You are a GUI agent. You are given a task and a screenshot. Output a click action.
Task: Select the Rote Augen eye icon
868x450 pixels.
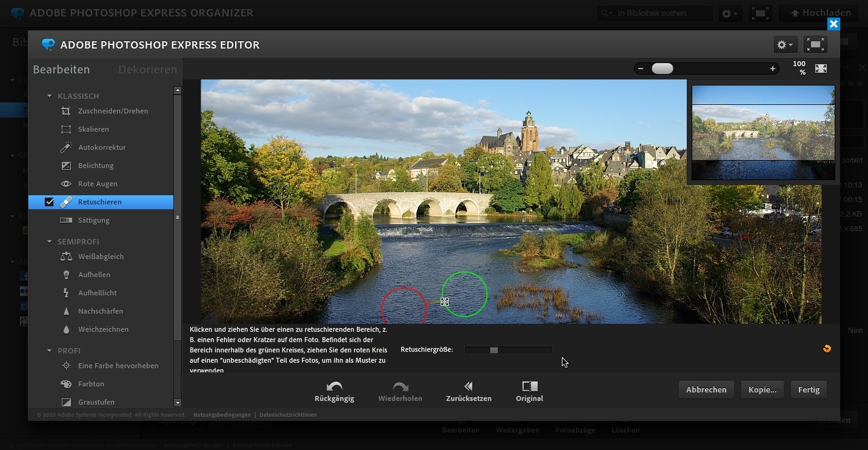(x=66, y=184)
